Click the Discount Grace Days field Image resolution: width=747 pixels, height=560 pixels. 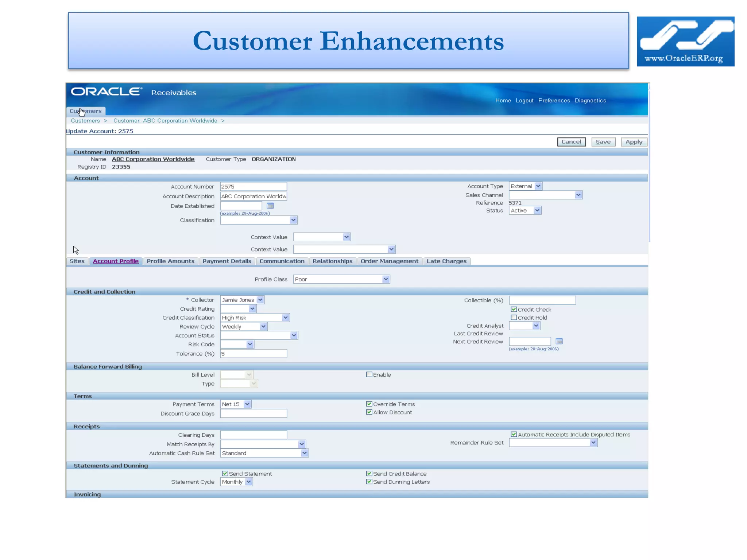(x=253, y=413)
